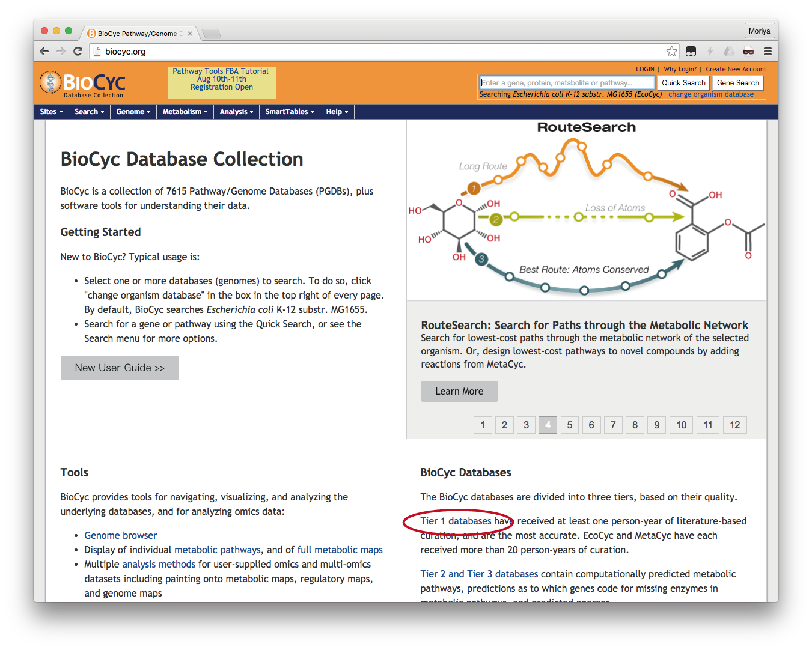Click the Tier 1 databases link
Image resolution: width=812 pixels, height=650 pixels.
456,521
